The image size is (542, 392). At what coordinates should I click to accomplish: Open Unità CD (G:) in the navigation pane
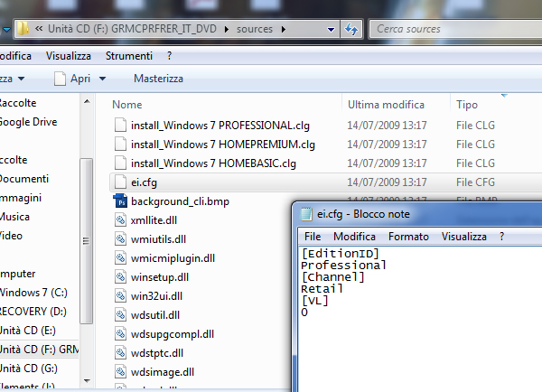[29, 369]
